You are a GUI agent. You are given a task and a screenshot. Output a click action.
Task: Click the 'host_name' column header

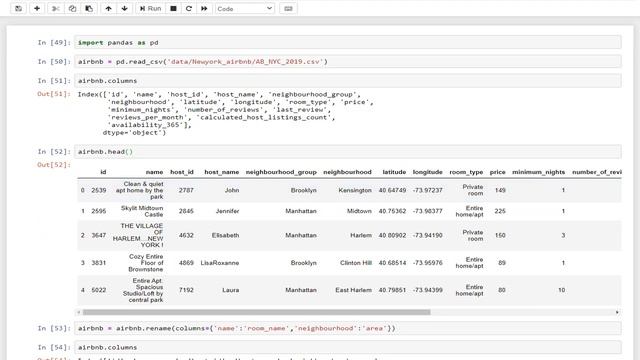(x=222, y=172)
